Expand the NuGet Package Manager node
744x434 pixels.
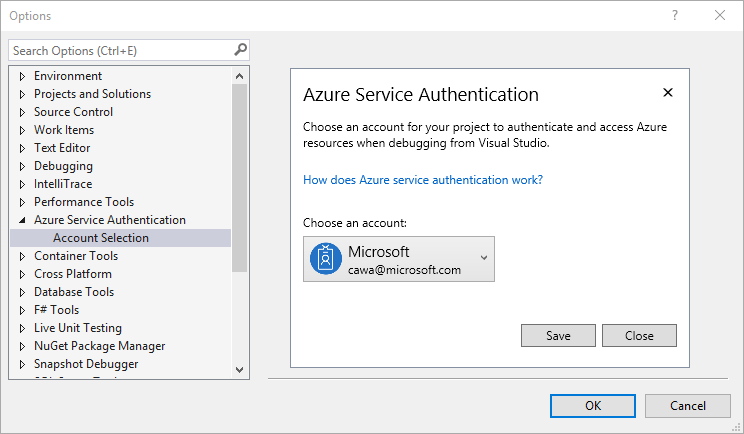point(22,347)
